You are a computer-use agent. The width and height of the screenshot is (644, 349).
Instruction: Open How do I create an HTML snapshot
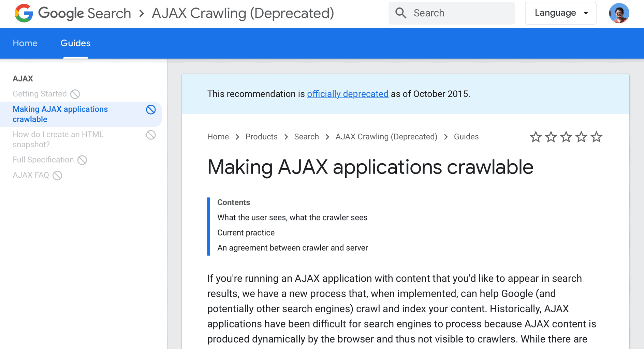point(58,139)
